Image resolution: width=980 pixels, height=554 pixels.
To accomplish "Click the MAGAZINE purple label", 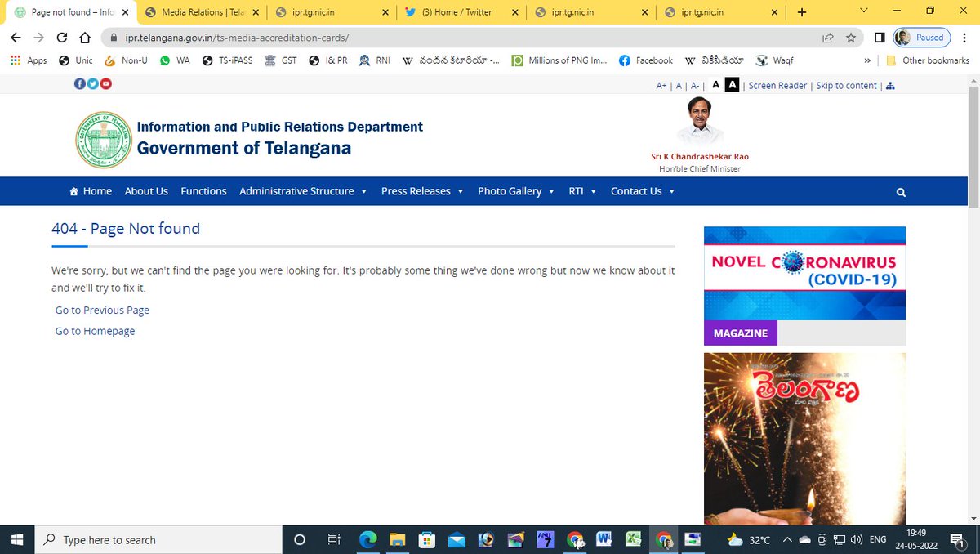I will (x=740, y=333).
